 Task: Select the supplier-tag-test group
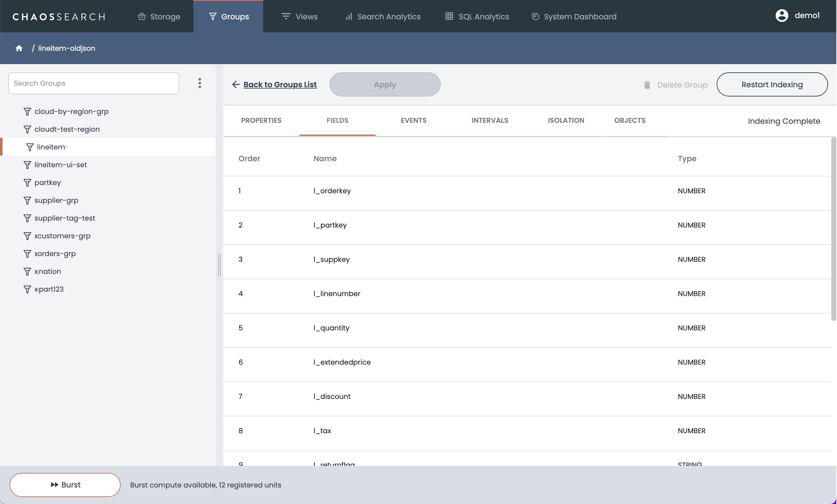click(64, 218)
